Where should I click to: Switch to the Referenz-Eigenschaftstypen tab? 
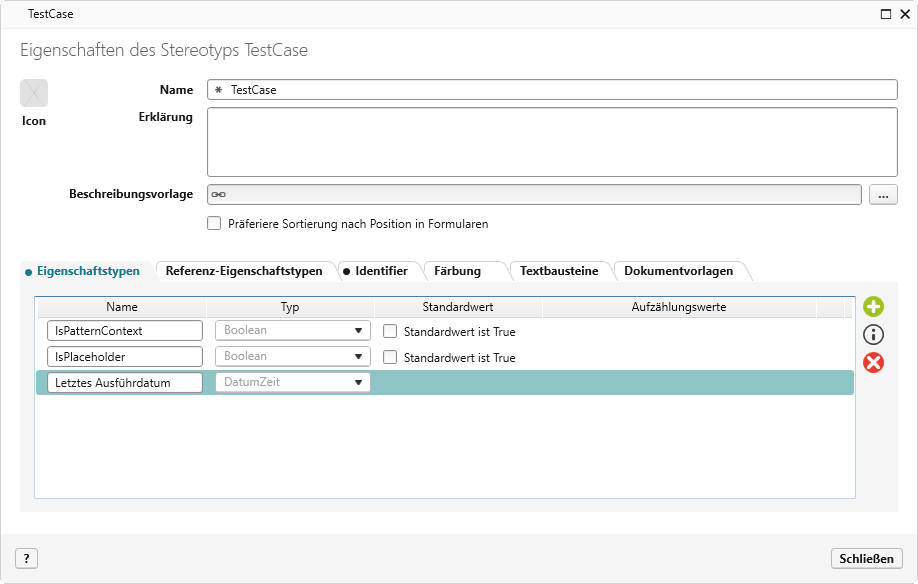[244, 271]
